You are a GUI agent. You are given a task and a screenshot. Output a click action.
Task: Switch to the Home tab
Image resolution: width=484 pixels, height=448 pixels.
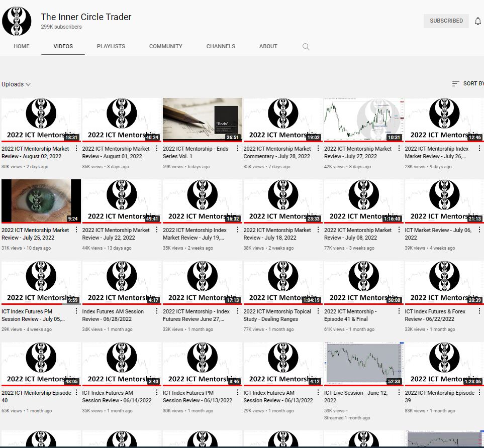click(x=22, y=46)
